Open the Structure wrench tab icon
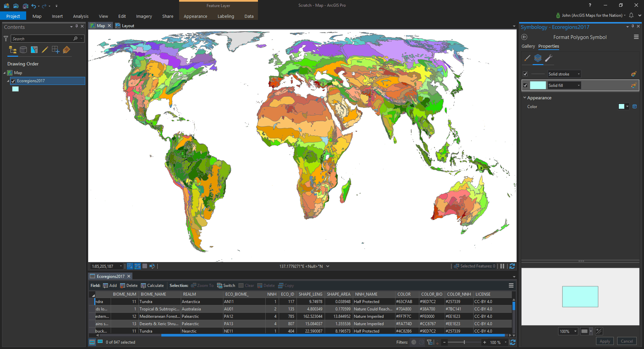The image size is (644, 349). point(549,58)
